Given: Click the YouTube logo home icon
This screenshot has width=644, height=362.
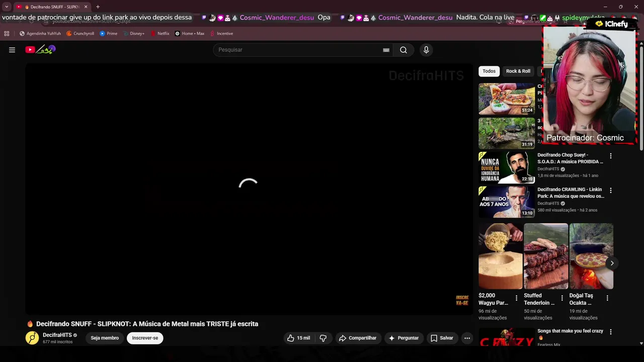Looking at the screenshot, I should point(40,50).
